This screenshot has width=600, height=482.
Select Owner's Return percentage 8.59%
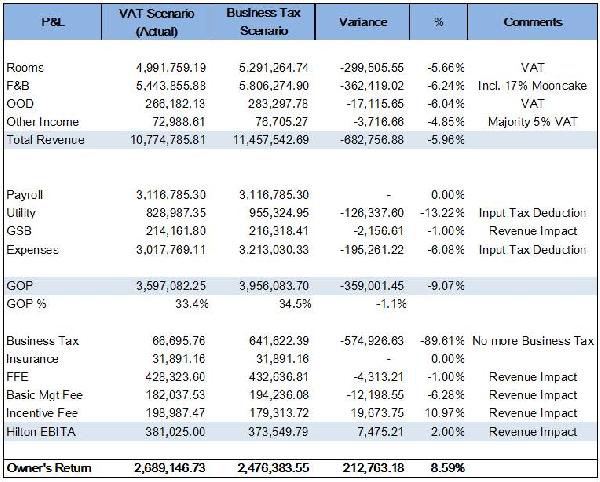pyautogui.click(x=447, y=468)
